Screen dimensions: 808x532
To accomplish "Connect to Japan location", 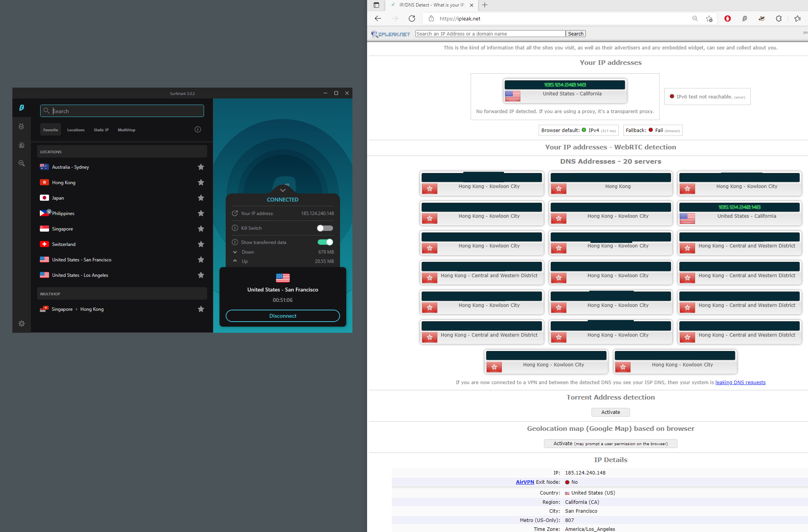I will (x=122, y=198).
